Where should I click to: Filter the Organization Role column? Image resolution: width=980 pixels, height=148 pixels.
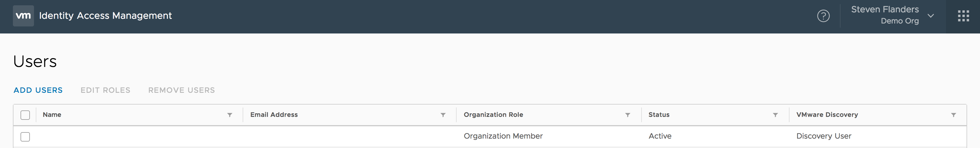627,115
